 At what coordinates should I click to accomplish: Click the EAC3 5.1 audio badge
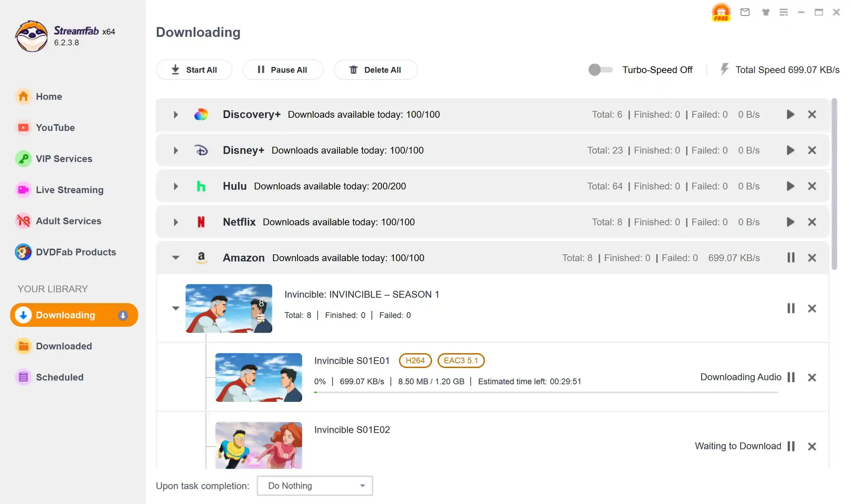461,361
